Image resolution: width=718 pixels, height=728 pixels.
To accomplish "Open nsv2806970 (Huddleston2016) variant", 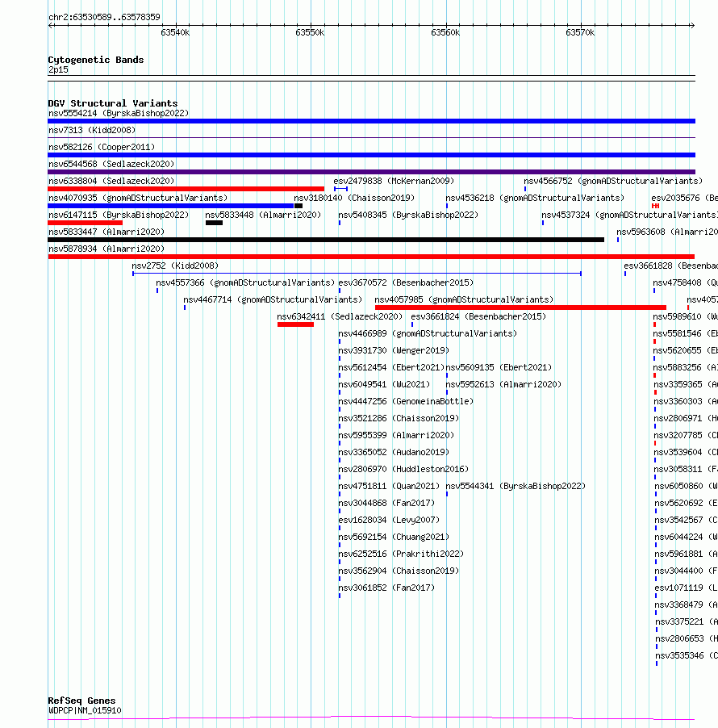I will pyautogui.click(x=403, y=469).
